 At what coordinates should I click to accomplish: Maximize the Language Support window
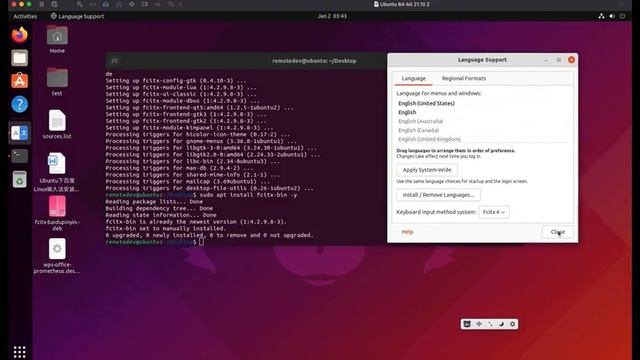coord(559,60)
